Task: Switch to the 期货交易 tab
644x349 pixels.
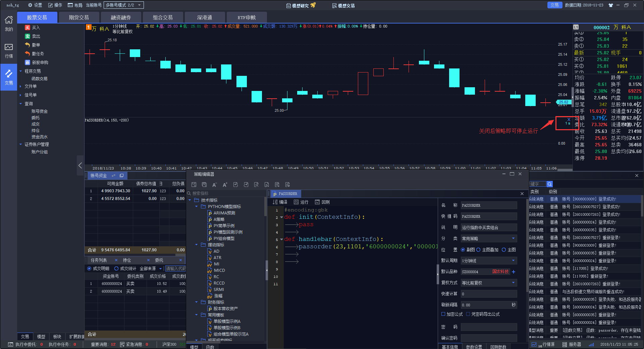Action: pos(79,17)
